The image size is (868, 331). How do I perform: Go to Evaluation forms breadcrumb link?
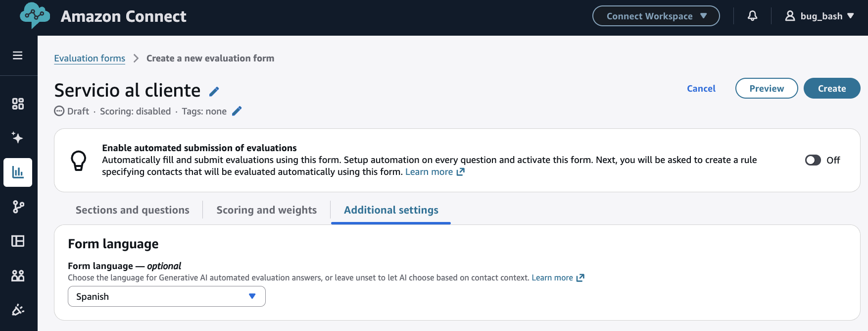coord(90,58)
